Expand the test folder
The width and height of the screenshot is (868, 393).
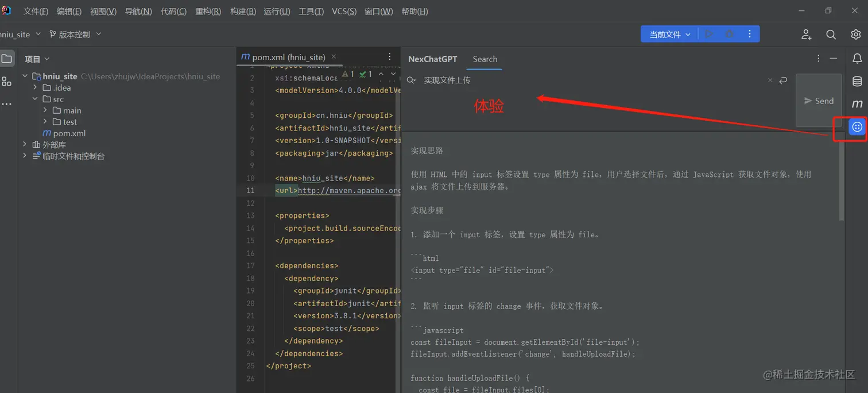(x=45, y=122)
